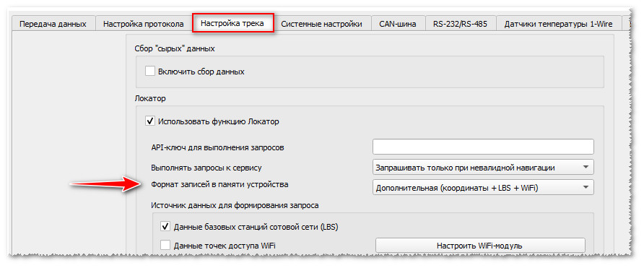Open the Настройка протокола tab
The height and width of the screenshot is (268, 644).
144,25
